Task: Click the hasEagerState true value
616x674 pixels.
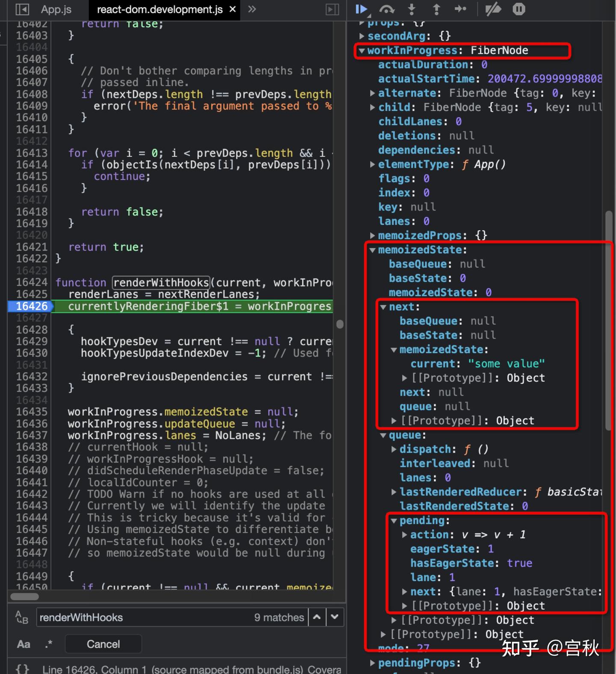Action: 520,563
